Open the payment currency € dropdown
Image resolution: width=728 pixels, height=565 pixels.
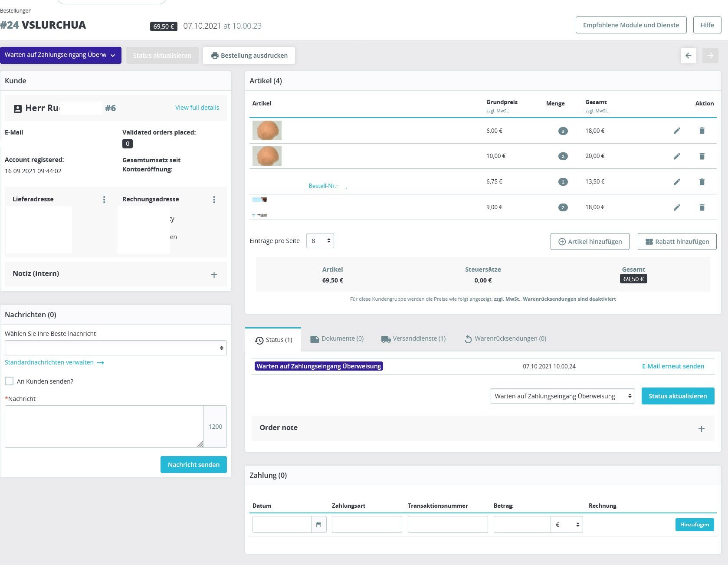tap(567, 525)
